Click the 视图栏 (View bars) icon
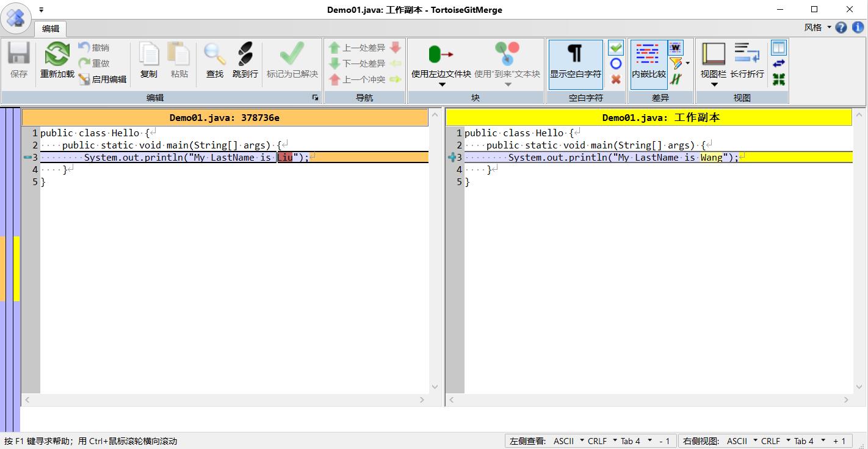 point(713,54)
